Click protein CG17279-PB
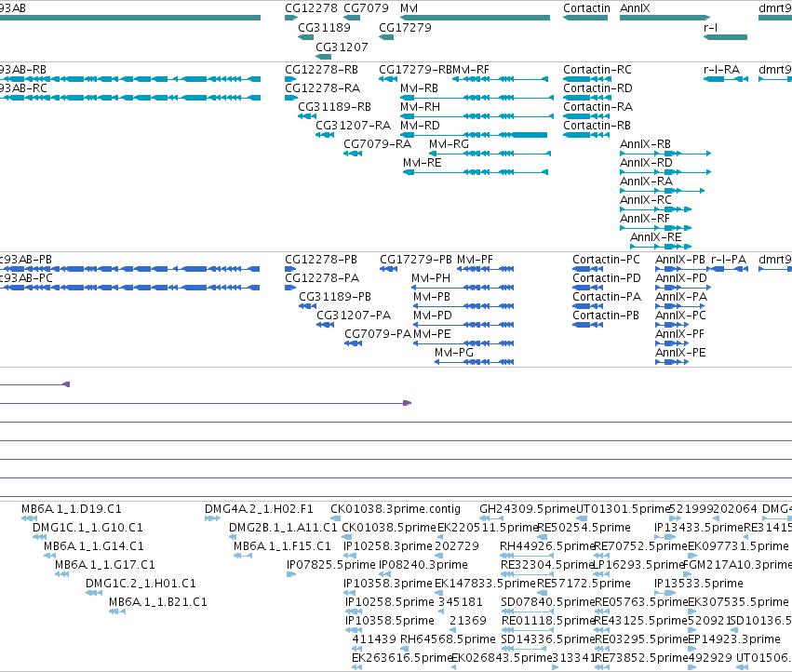Screen dimensions: 792x672 416,260
